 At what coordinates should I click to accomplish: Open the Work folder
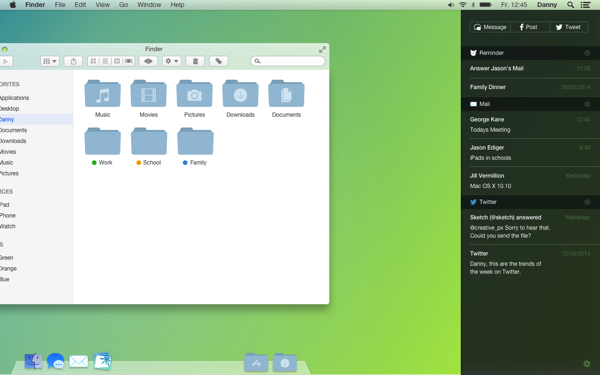pos(103,141)
